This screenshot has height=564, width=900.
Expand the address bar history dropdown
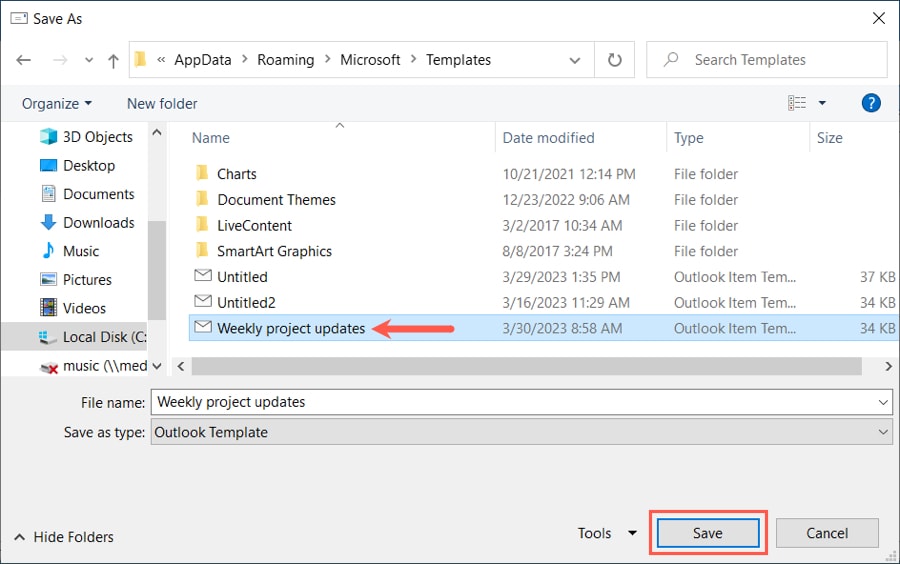click(x=575, y=60)
